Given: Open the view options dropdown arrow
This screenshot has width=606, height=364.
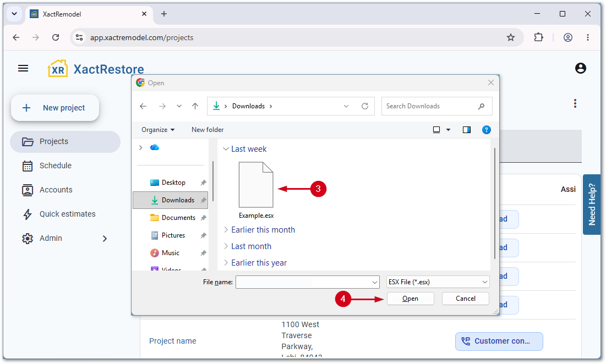Looking at the screenshot, I should tap(449, 130).
